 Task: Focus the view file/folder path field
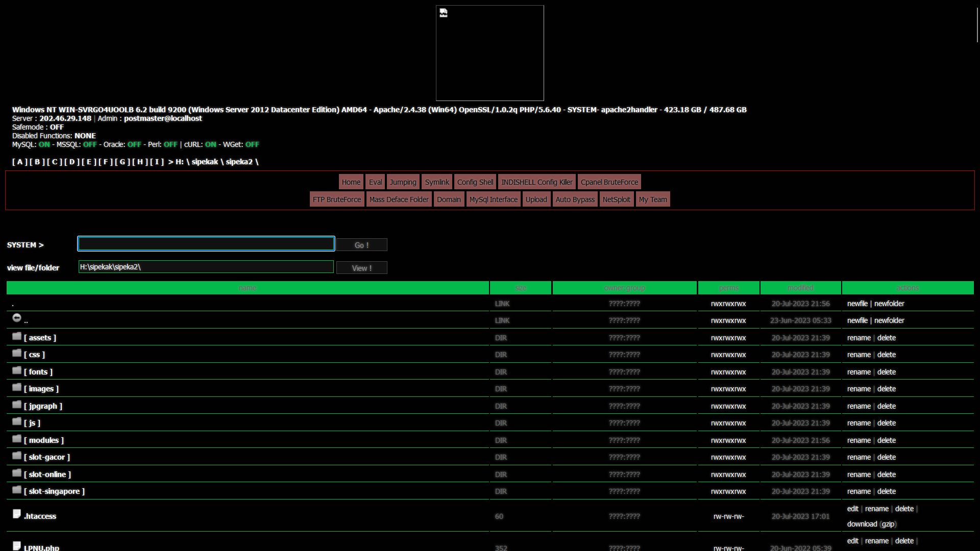click(x=206, y=267)
